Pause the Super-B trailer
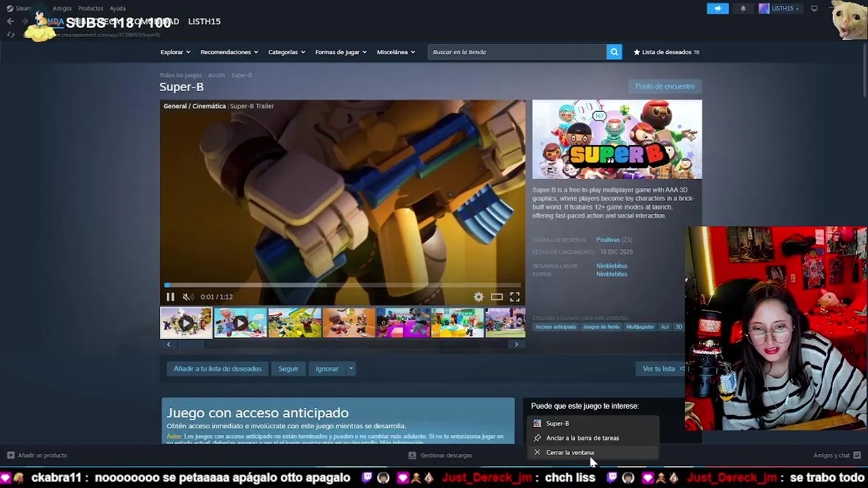 click(x=170, y=297)
